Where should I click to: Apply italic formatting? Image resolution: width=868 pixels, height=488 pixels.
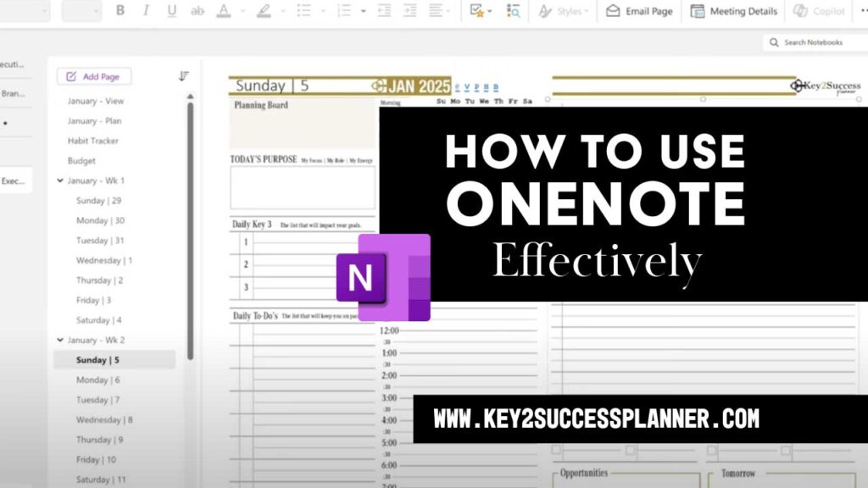click(145, 11)
